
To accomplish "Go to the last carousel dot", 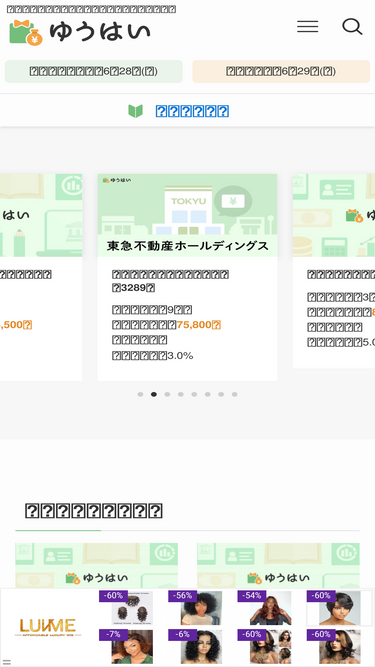I will (234, 394).
